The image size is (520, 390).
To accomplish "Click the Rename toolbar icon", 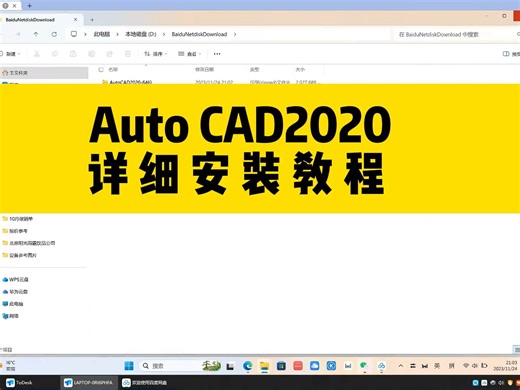I will click(91, 54).
